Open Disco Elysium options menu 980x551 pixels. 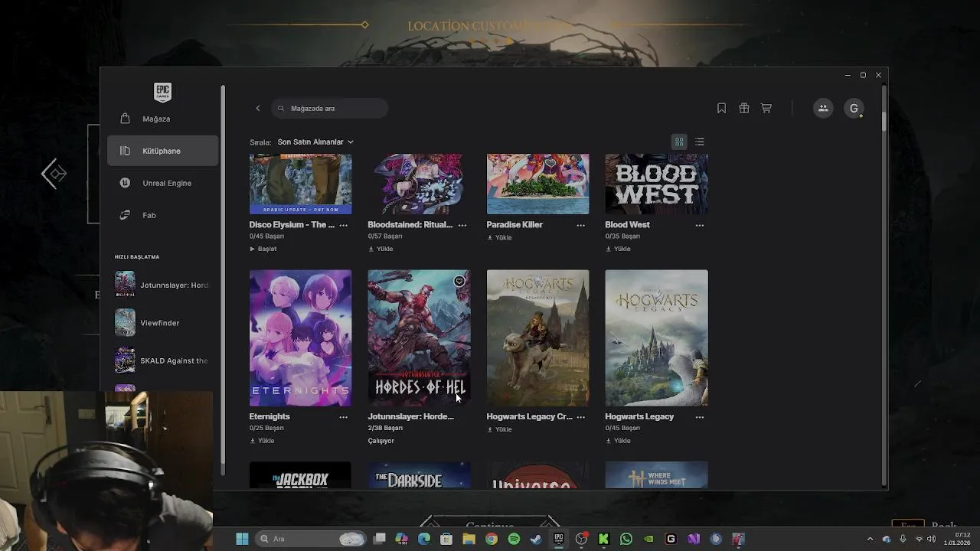(x=344, y=225)
